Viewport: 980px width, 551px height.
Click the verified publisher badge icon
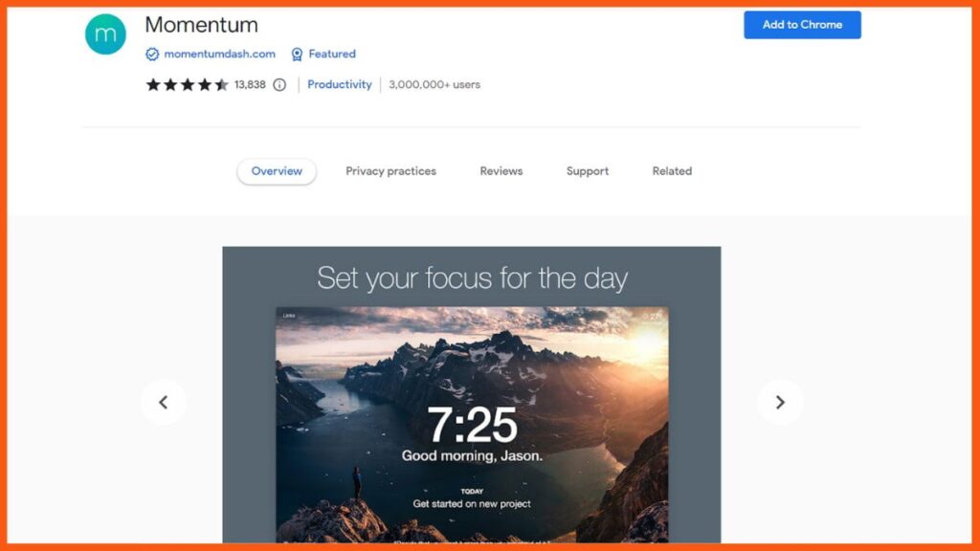click(152, 55)
